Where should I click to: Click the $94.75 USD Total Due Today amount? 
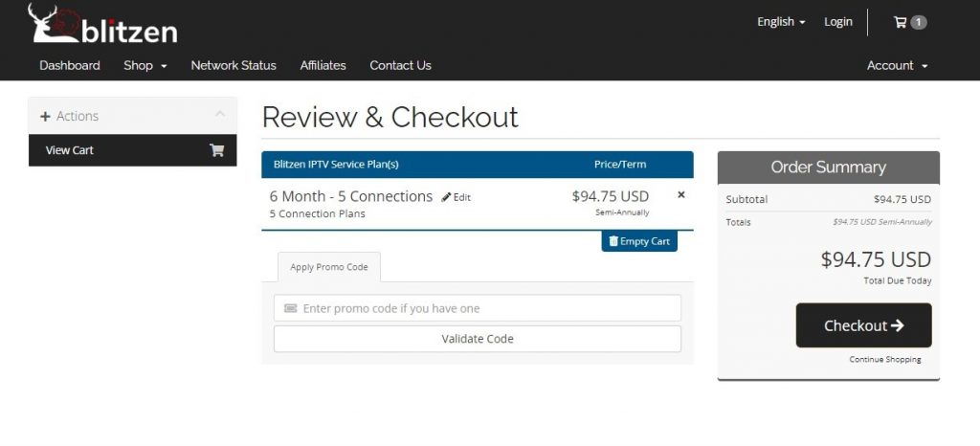[x=877, y=259]
